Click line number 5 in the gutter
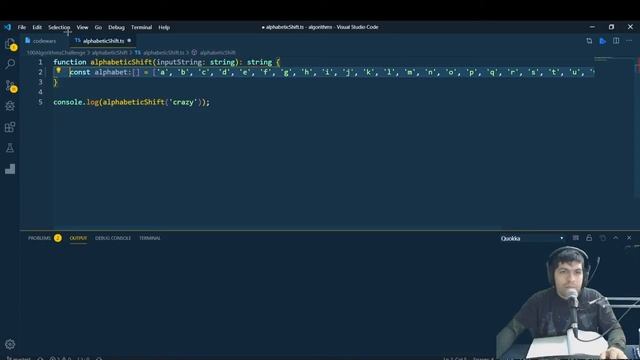This screenshot has height=360, width=640. (x=40, y=102)
